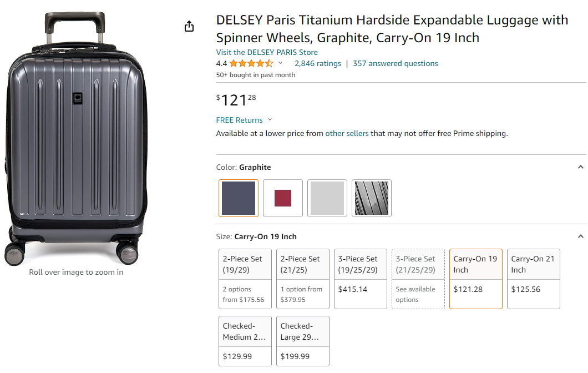Open the other sellers link
Image resolution: width=588 pixels, height=373 pixels.
pos(347,133)
